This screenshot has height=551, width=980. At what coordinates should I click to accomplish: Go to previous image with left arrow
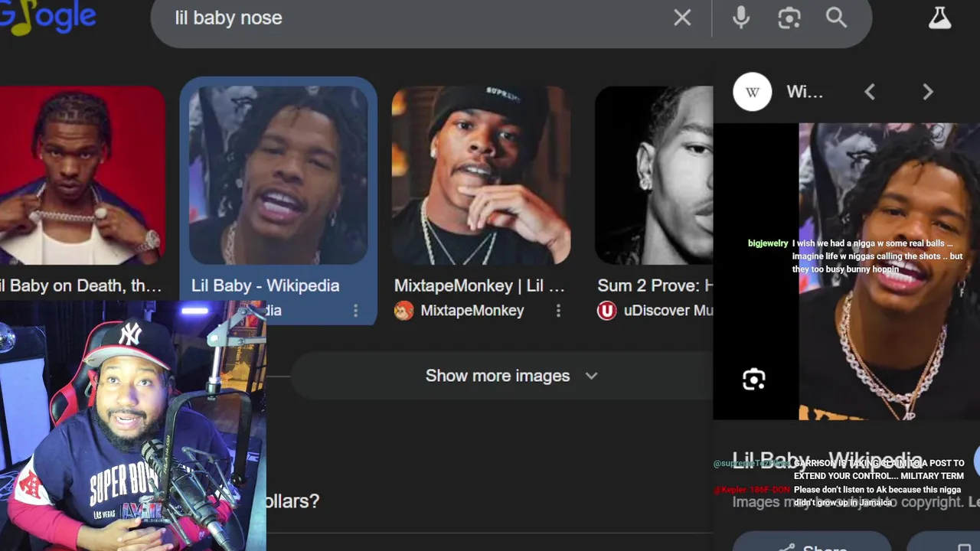[870, 92]
